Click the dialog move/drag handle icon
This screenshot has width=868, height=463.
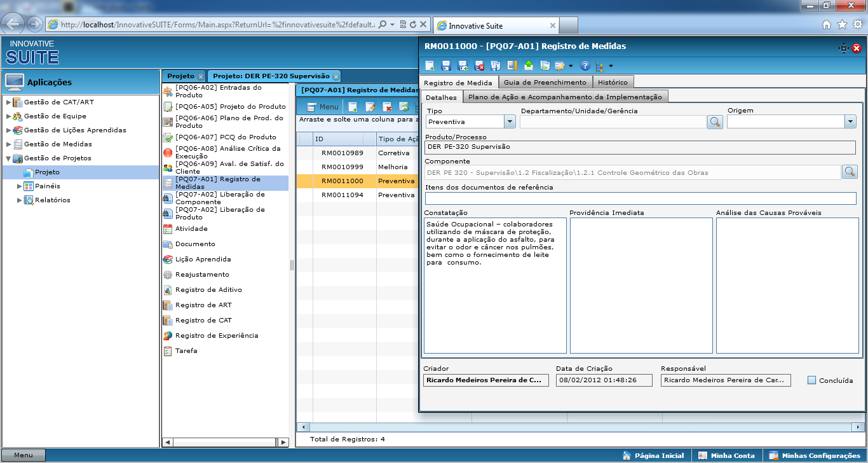tap(843, 48)
